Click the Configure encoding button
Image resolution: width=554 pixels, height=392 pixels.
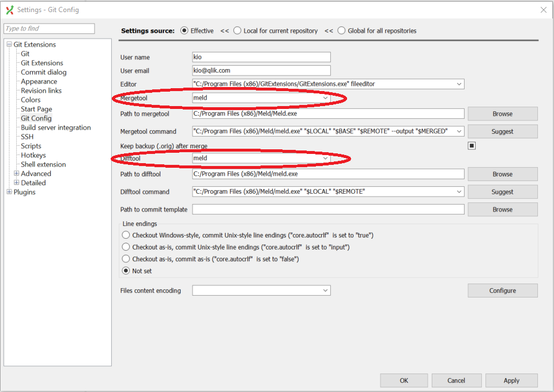point(502,291)
